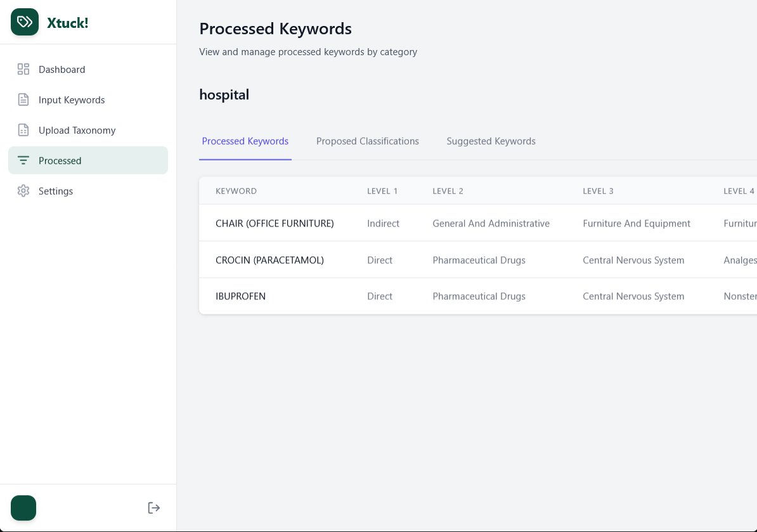This screenshot has width=757, height=532.
Task: Click the KEYWORD column header
Action: [236, 191]
